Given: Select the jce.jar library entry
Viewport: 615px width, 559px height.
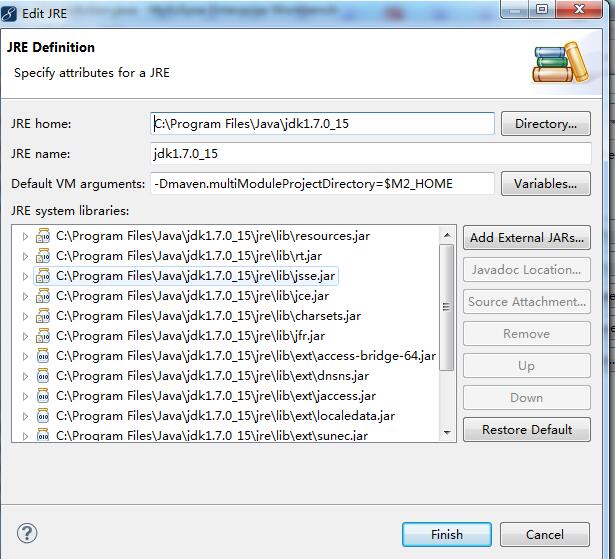Looking at the screenshot, I should [192, 296].
